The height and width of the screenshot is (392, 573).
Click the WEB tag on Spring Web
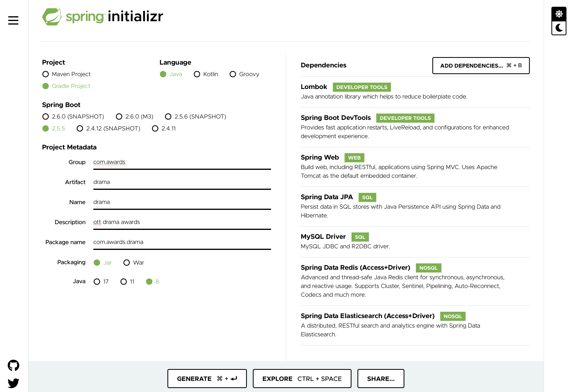[354, 158]
